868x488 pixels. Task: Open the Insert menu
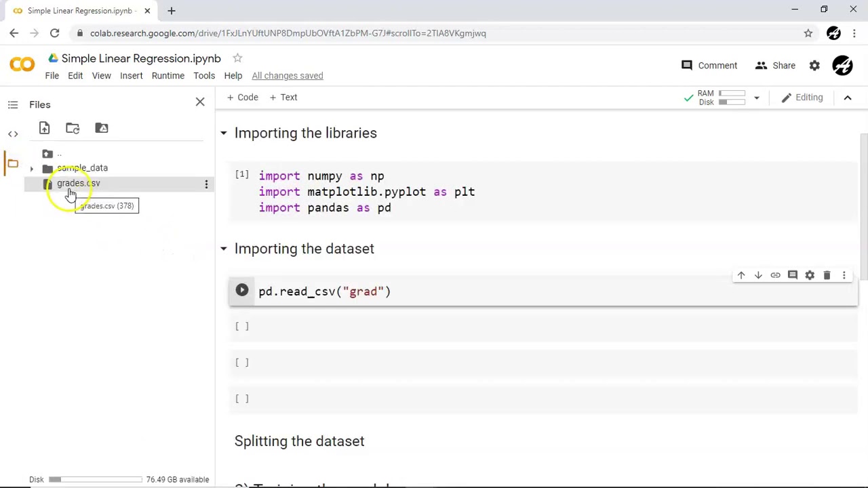coord(132,75)
